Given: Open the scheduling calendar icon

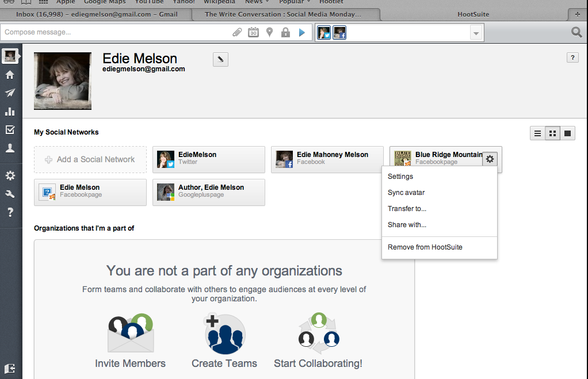Looking at the screenshot, I should (x=254, y=32).
